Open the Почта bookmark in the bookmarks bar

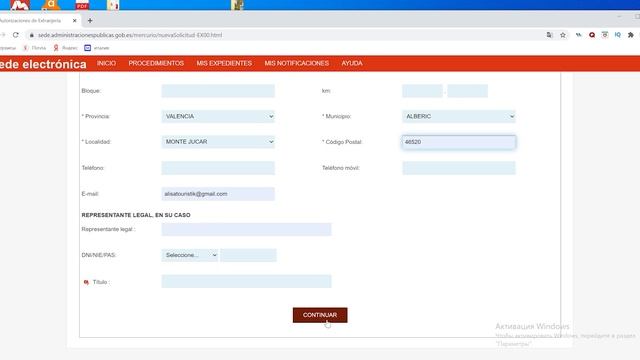tap(34, 48)
